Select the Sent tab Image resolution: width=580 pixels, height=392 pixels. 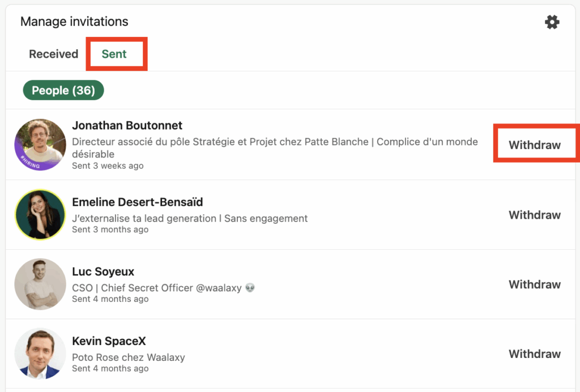click(114, 54)
